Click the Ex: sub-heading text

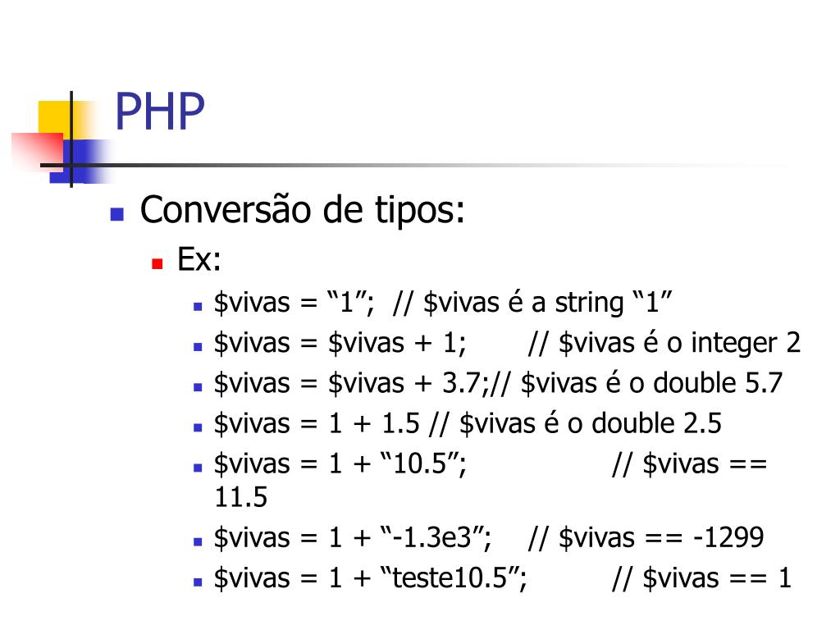click(x=199, y=260)
